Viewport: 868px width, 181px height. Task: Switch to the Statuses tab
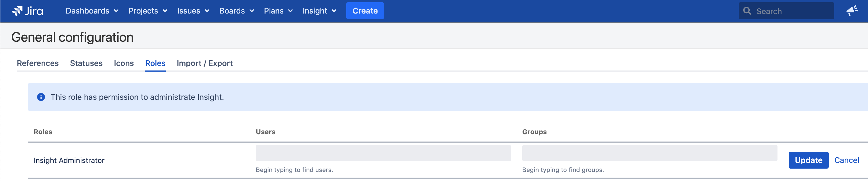click(86, 63)
